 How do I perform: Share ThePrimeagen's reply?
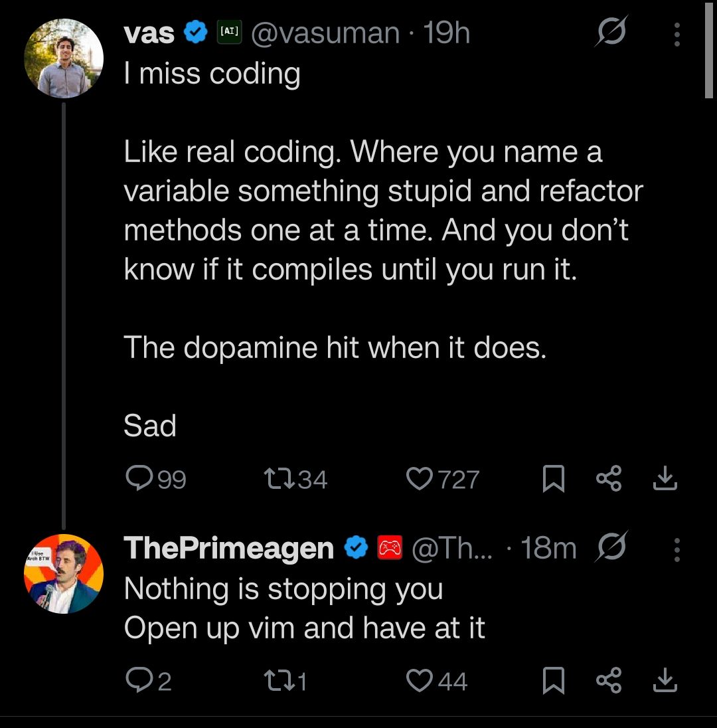609,682
